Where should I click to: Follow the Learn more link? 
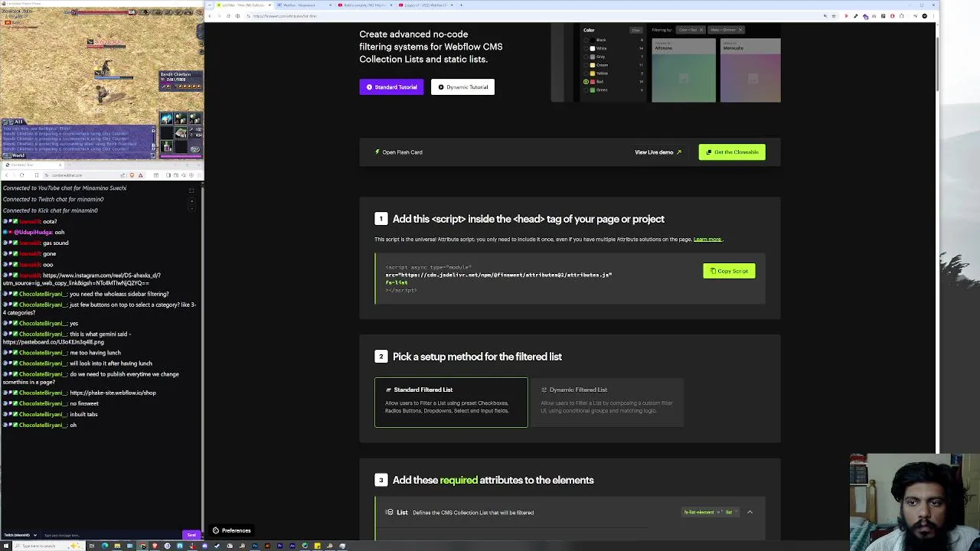707,239
